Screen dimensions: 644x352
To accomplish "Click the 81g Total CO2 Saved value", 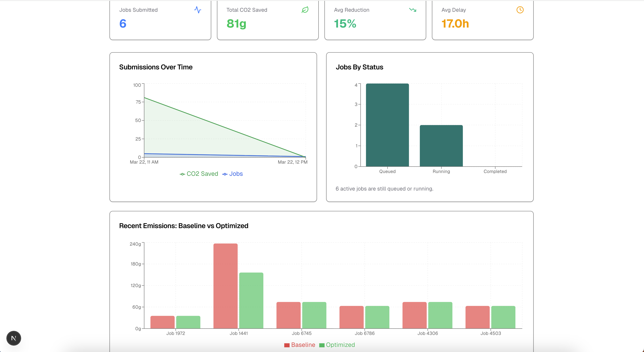I will tap(236, 23).
